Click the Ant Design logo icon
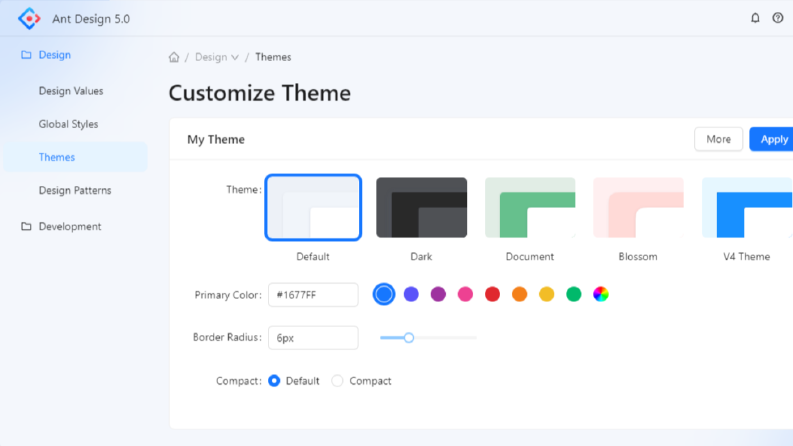Image resolution: width=793 pixels, height=446 pixels. [x=29, y=19]
